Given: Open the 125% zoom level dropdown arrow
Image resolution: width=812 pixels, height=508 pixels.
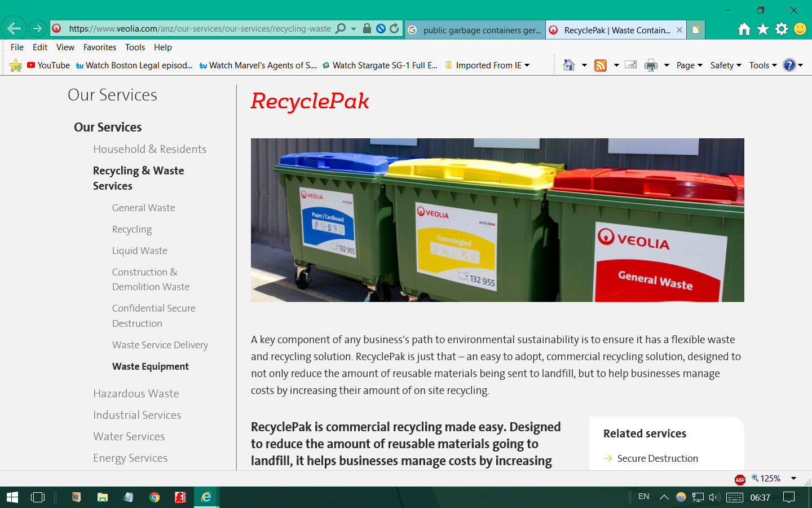Looking at the screenshot, I should [793, 479].
